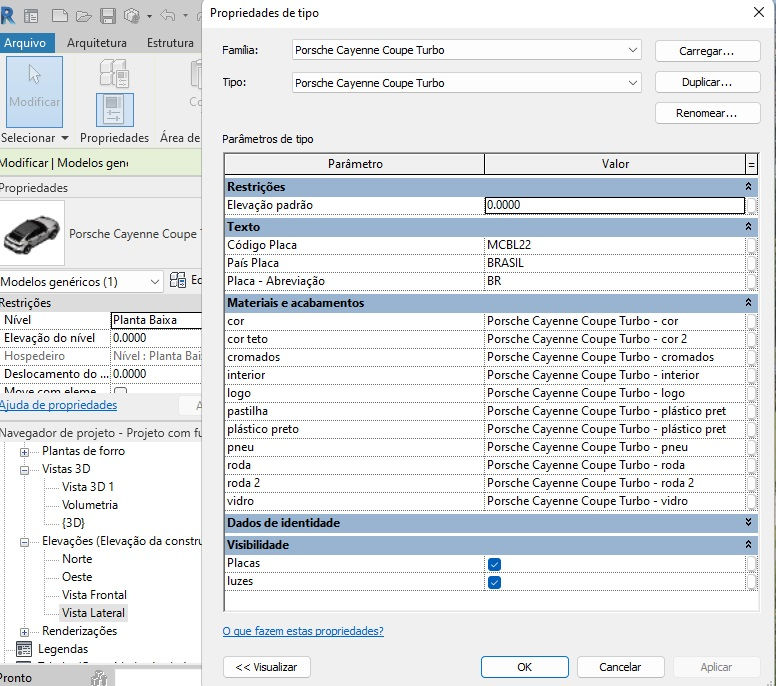Switch to the Arquitetura ribbon tab
The width and height of the screenshot is (776, 686).
pyautogui.click(x=97, y=43)
